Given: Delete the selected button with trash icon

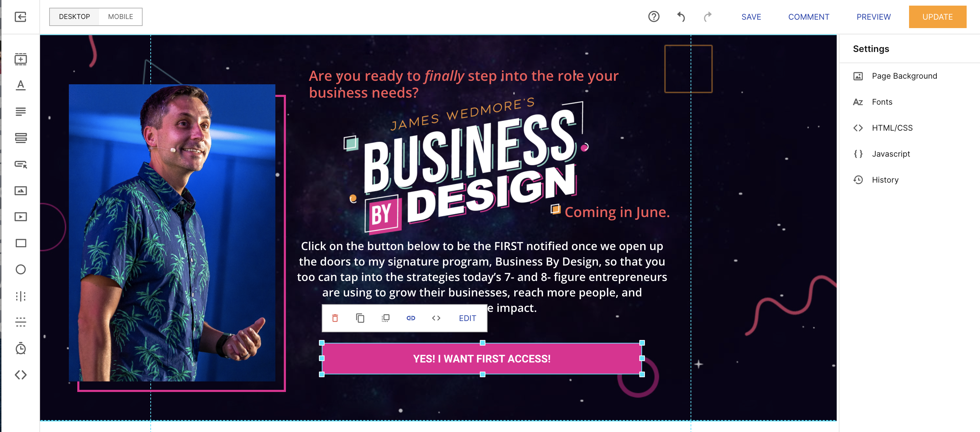Looking at the screenshot, I should tap(335, 318).
